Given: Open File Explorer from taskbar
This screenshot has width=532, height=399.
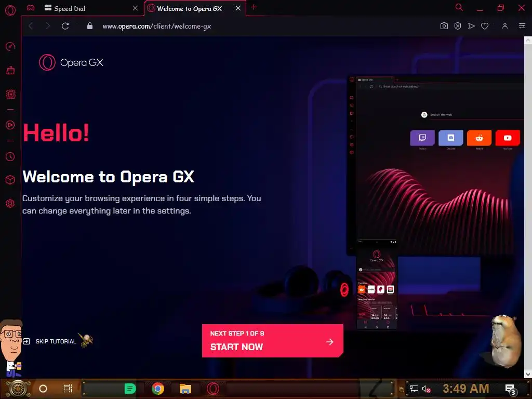Looking at the screenshot, I should (x=185, y=389).
